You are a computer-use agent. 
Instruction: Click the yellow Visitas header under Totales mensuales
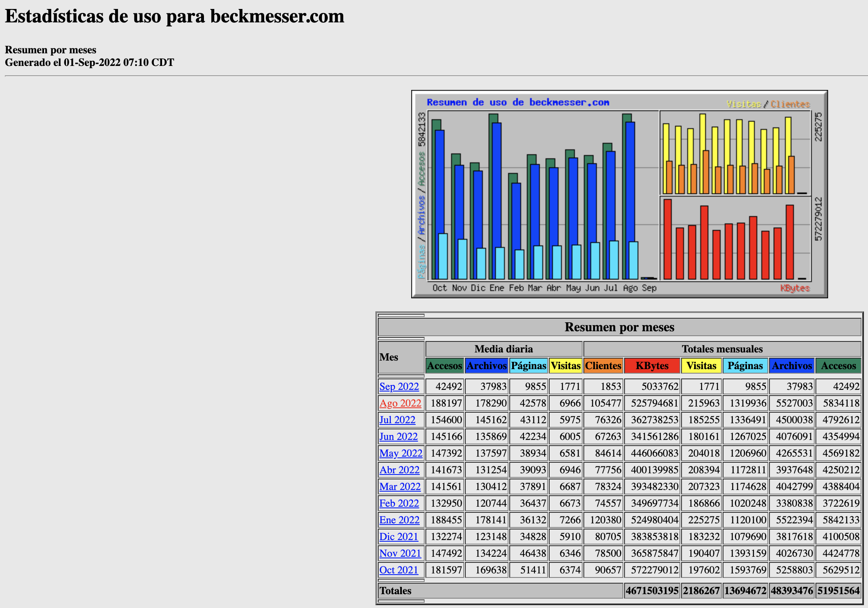(x=701, y=366)
